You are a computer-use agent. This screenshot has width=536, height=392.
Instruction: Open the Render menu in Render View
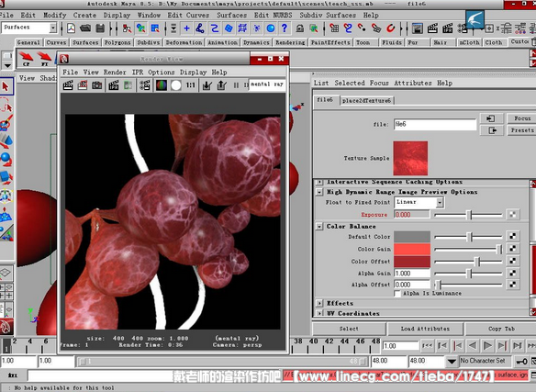(115, 73)
